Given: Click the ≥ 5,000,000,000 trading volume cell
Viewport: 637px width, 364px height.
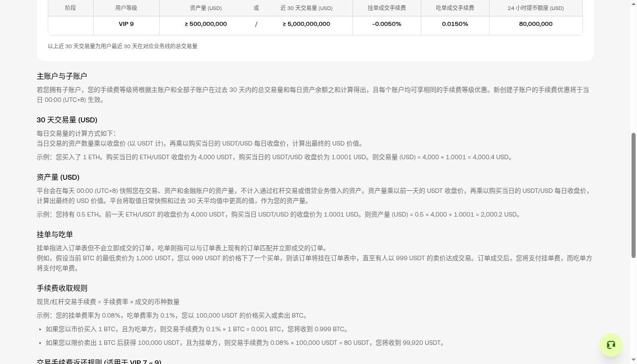Looking at the screenshot, I should (x=306, y=24).
